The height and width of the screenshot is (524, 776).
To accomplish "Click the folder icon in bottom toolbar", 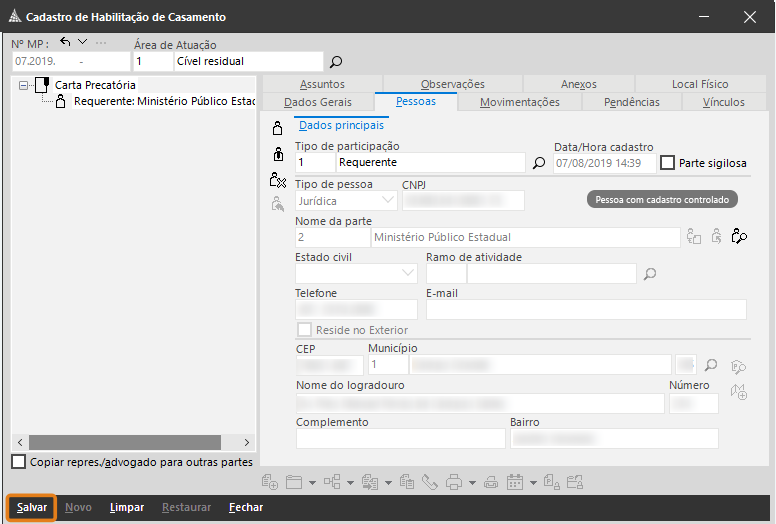I will 294,482.
